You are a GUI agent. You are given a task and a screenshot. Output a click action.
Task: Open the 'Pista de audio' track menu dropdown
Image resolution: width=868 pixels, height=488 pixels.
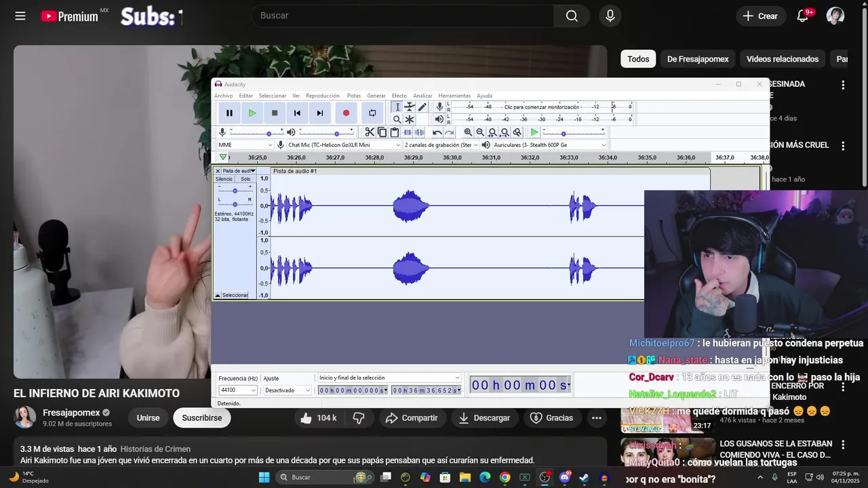(x=237, y=171)
